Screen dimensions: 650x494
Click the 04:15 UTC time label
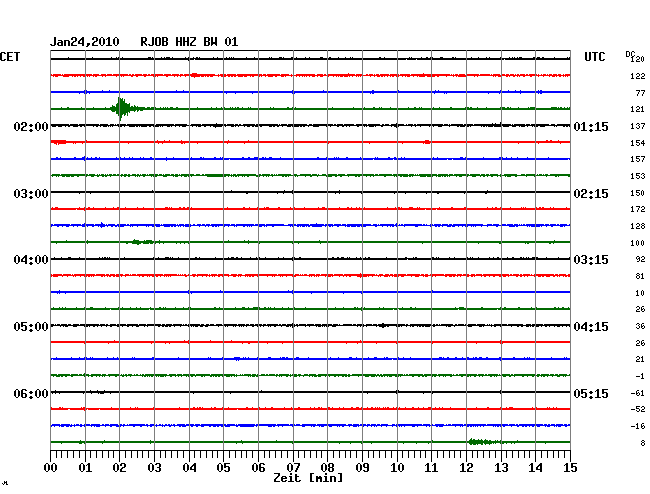(x=591, y=327)
